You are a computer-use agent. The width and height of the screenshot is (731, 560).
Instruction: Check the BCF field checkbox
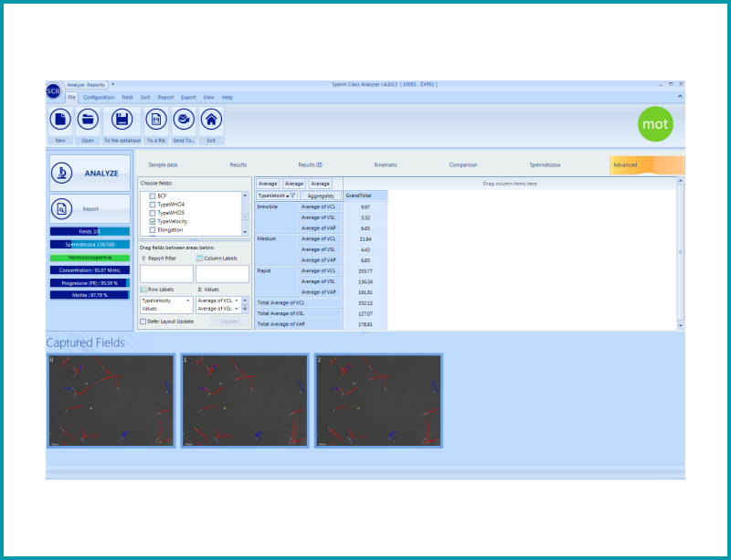pyautogui.click(x=152, y=196)
